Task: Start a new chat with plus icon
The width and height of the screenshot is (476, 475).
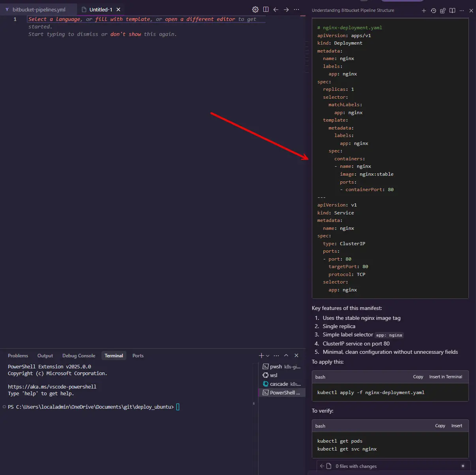Action: pos(424,11)
